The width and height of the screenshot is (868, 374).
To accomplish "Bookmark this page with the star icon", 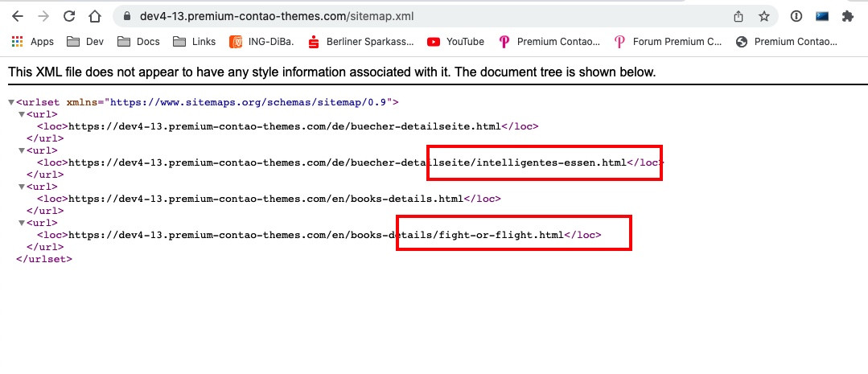I will click(x=763, y=16).
